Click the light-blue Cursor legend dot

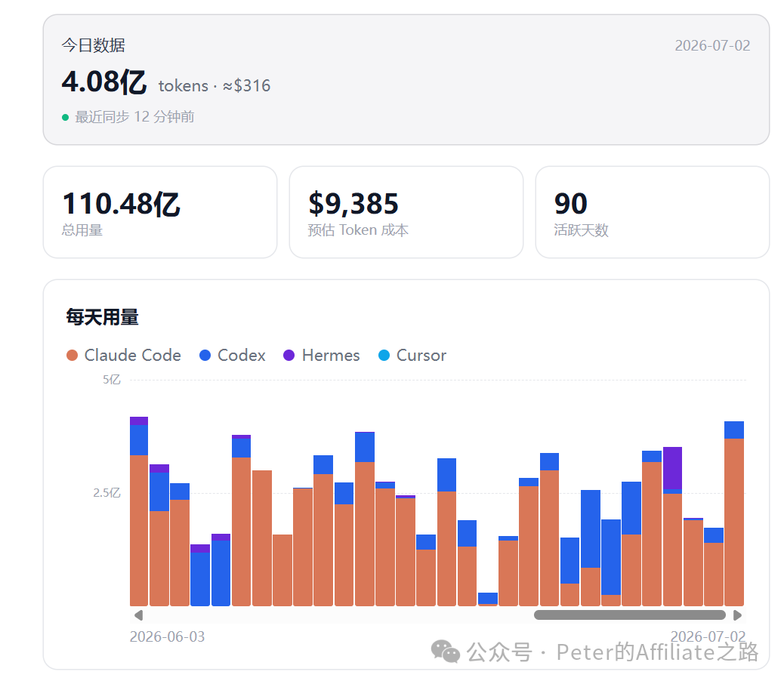tap(384, 356)
